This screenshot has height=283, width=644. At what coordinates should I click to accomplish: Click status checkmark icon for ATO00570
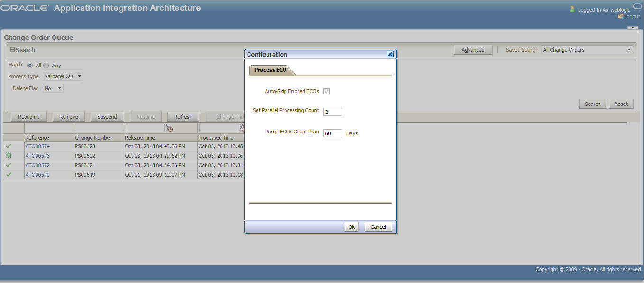(9, 175)
